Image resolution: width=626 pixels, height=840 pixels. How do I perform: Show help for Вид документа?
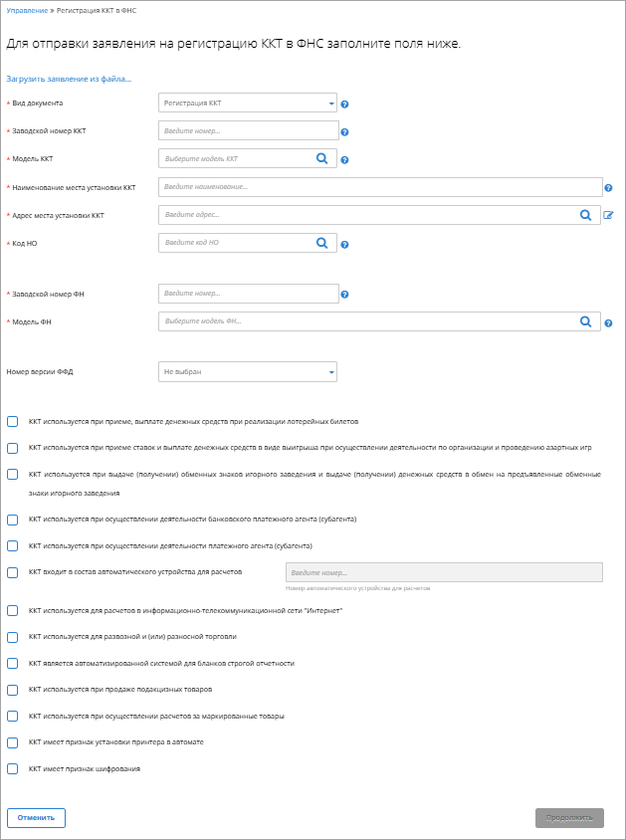345,105
